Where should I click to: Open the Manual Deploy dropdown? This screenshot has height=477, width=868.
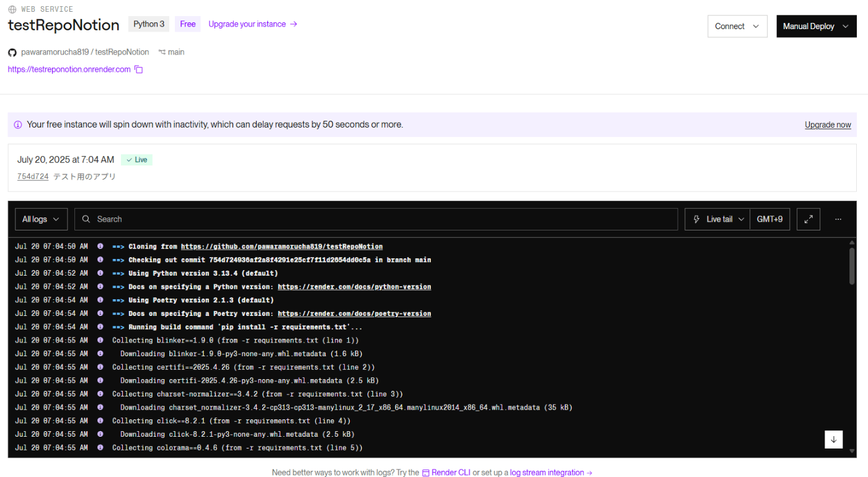[816, 26]
